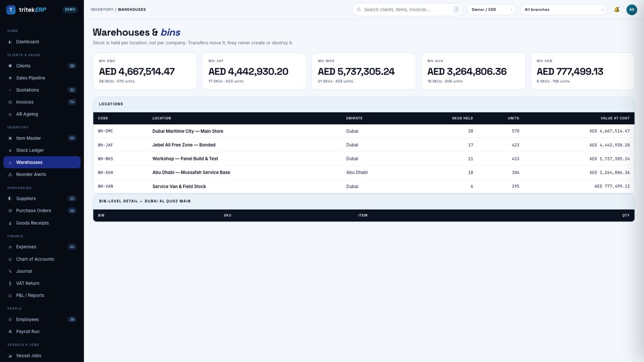Open notifications bell icon
Screen dimensions: 644x362
617,10
